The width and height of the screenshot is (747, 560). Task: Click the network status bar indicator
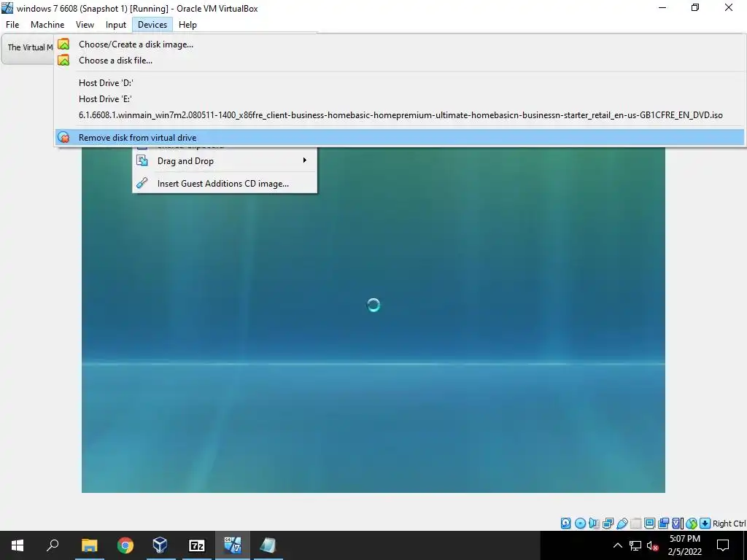coord(608,524)
